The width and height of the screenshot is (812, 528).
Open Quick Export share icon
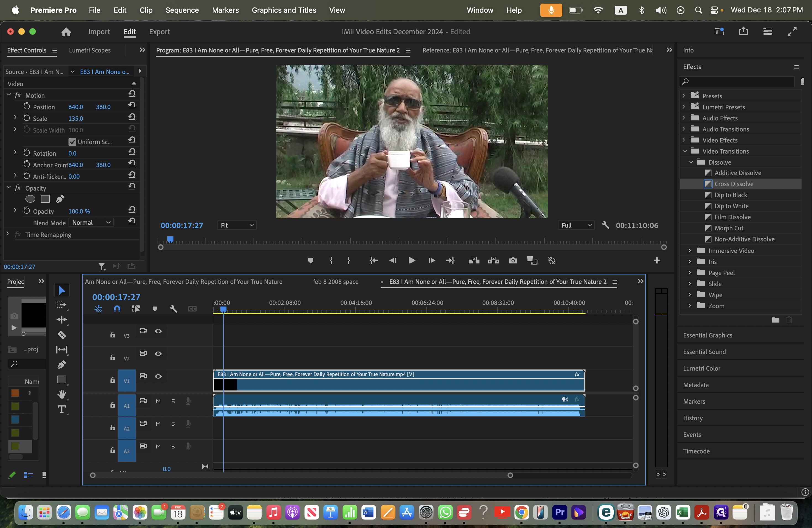[x=743, y=31]
